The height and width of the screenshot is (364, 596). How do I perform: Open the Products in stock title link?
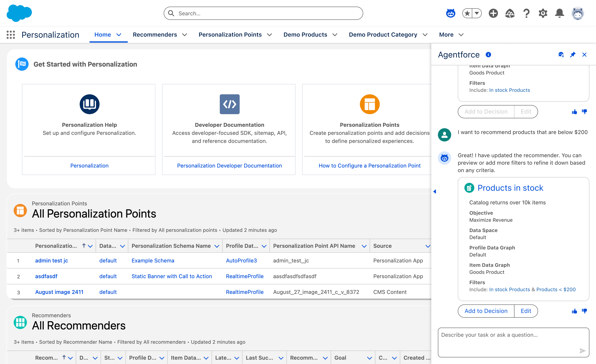coord(510,188)
